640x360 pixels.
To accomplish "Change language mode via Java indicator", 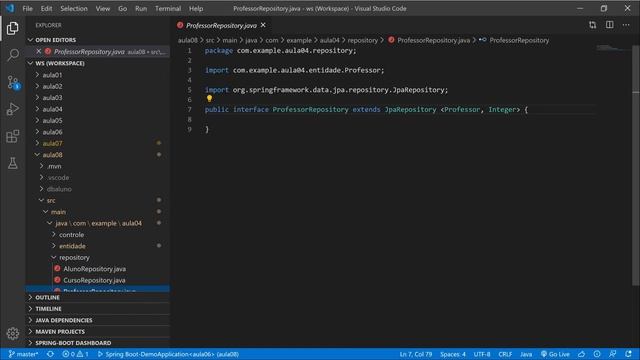I will 526,354.
